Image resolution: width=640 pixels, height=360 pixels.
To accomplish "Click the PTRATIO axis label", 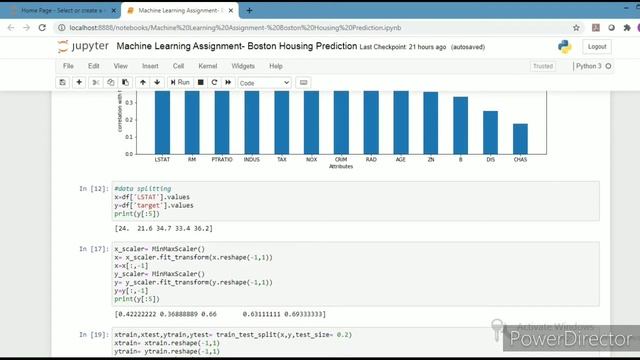I will 222,160.
